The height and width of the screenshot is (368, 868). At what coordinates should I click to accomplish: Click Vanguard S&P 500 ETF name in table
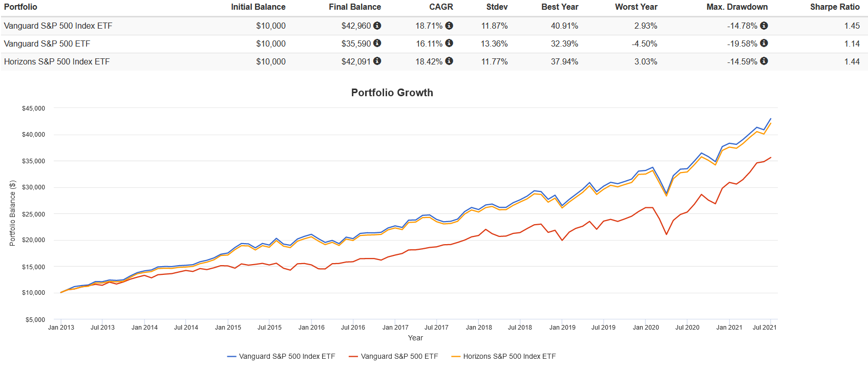[x=47, y=44]
